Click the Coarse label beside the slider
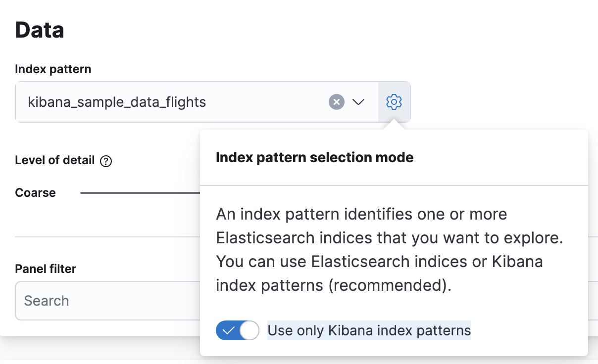The width and height of the screenshot is (598, 364). click(35, 192)
